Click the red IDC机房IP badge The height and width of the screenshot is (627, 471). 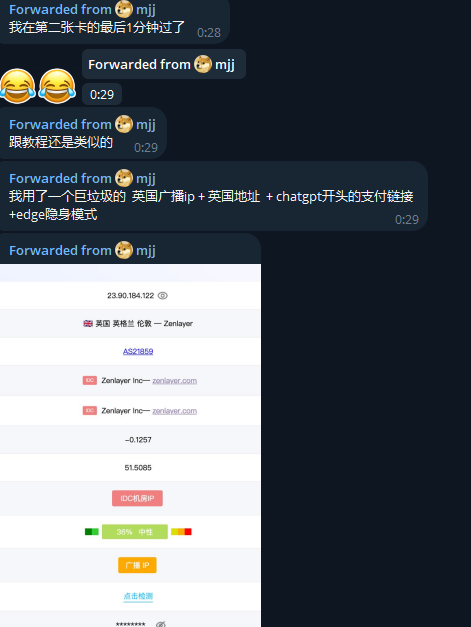pos(137,498)
